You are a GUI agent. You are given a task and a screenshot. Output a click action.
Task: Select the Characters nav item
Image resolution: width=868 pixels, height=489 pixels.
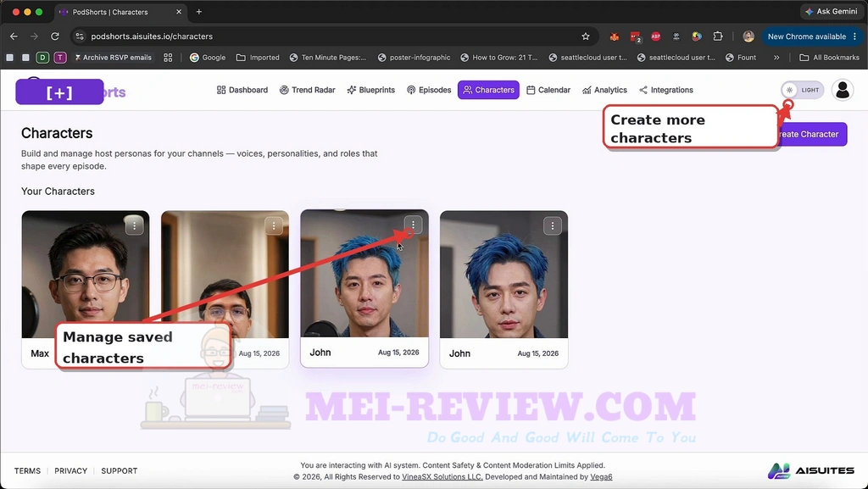coord(488,90)
